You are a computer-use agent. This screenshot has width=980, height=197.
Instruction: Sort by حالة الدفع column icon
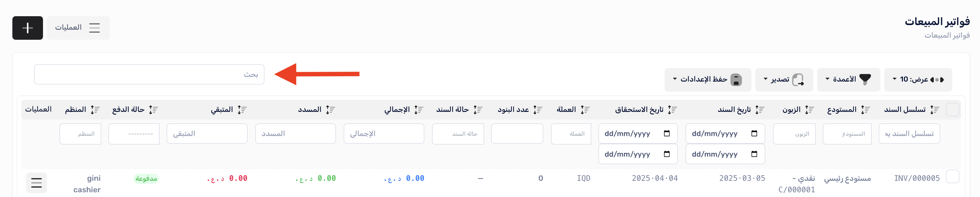pyautogui.click(x=153, y=110)
